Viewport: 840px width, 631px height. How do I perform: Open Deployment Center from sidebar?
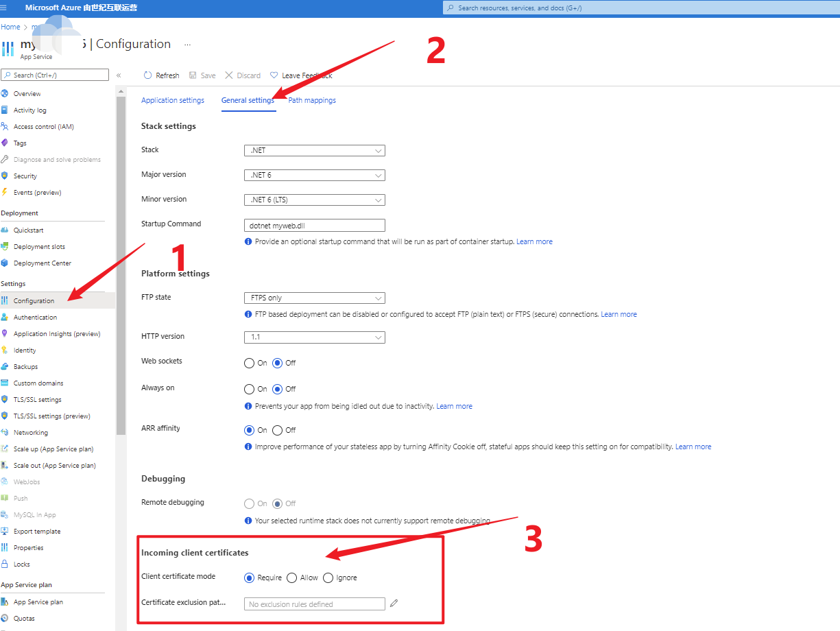pyautogui.click(x=42, y=263)
